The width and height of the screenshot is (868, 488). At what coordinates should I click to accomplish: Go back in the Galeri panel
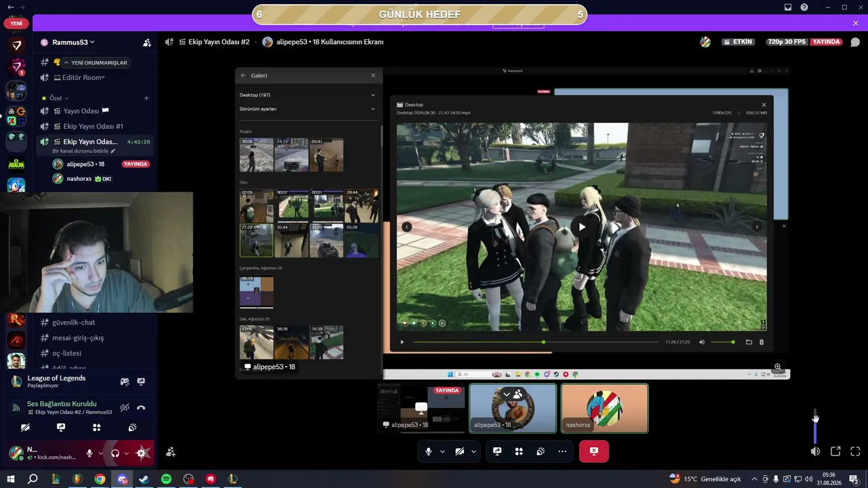point(243,75)
